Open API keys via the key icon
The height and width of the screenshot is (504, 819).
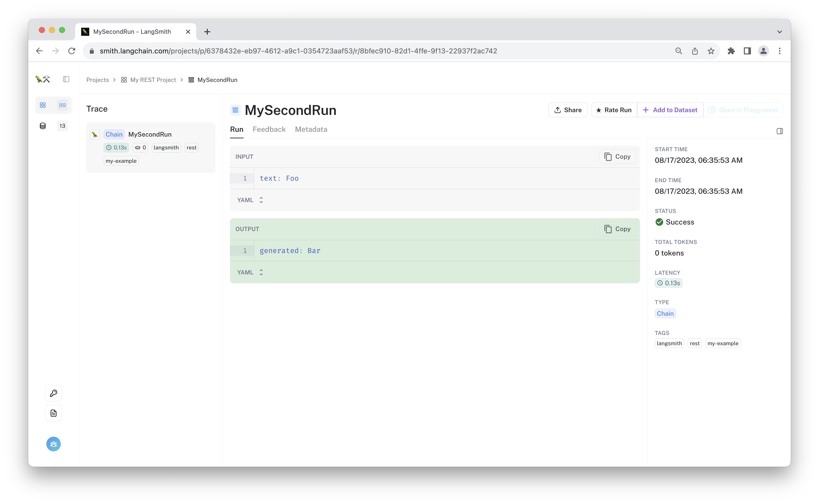click(54, 393)
